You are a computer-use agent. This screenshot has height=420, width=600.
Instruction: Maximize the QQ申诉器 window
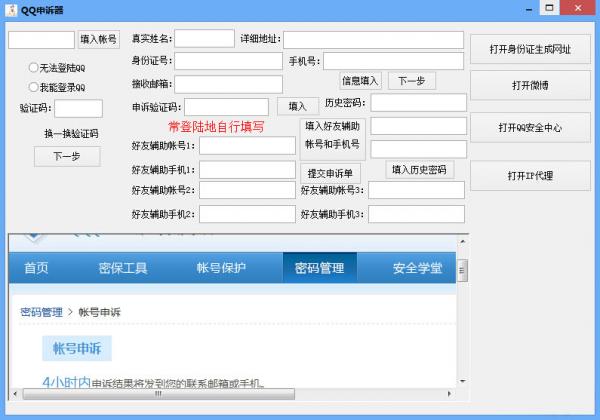[x=549, y=8]
